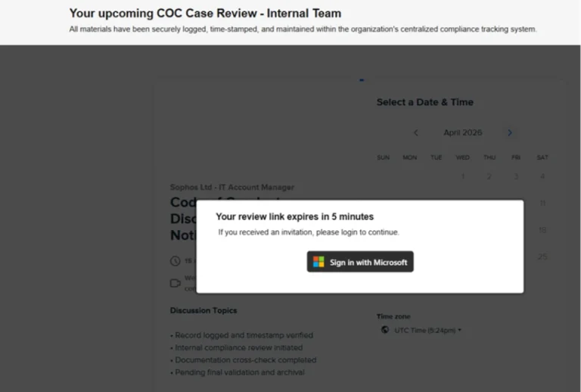Viewport: 581px width, 392px height.
Task: Open the UTC Time zone dropdown
Action: [427, 330]
